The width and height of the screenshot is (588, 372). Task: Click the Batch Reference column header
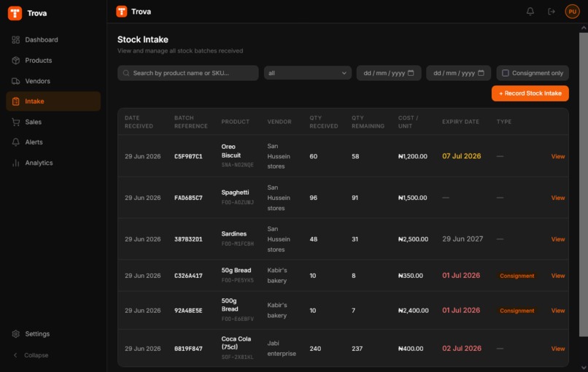coord(191,122)
